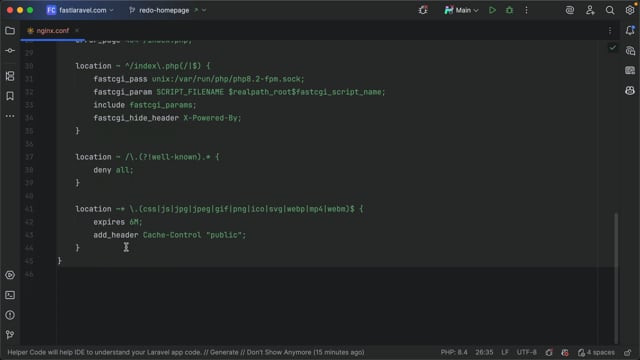The width and height of the screenshot is (640, 360).
Task: Open IDE settings gear menu
Action: click(x=630, y=10)
